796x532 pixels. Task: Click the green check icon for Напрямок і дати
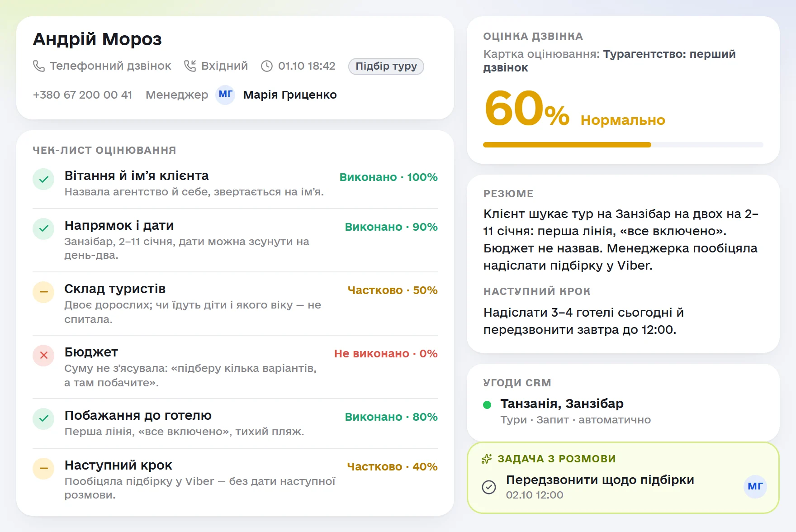coord(43,228)
